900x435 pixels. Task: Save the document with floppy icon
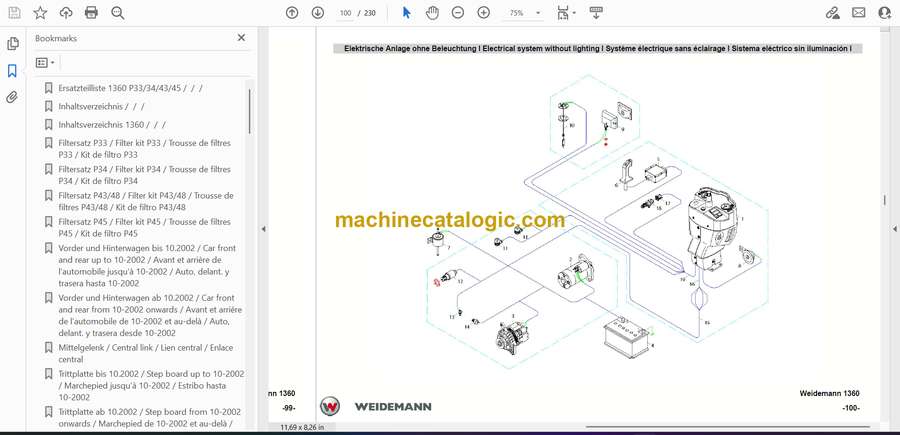click(14, 13)
